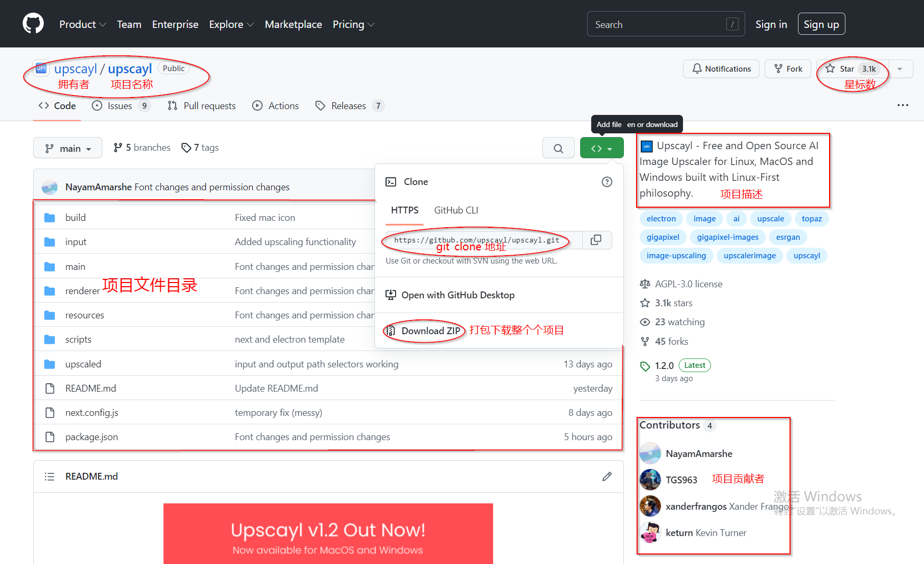Toggle the green Code dropdown button

(601, 148)
